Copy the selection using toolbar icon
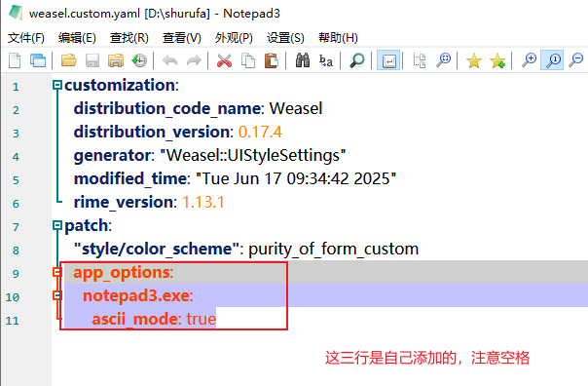The height and width of the screenshot is (386, 588). 248,60
